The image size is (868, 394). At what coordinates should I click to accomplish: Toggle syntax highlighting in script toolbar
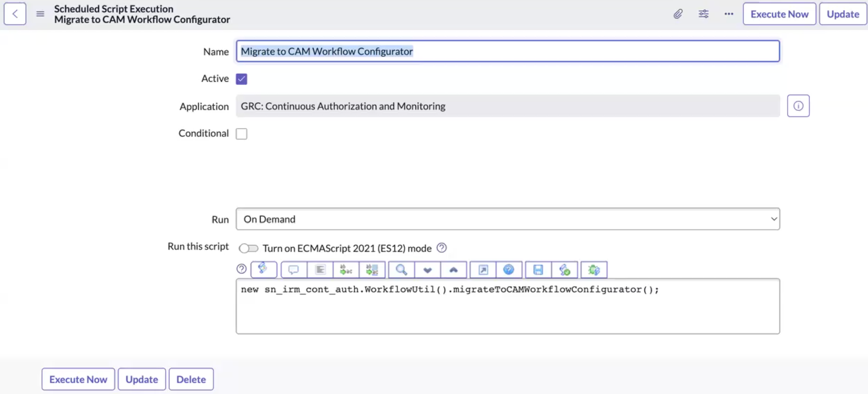click(x=264, y=269)
